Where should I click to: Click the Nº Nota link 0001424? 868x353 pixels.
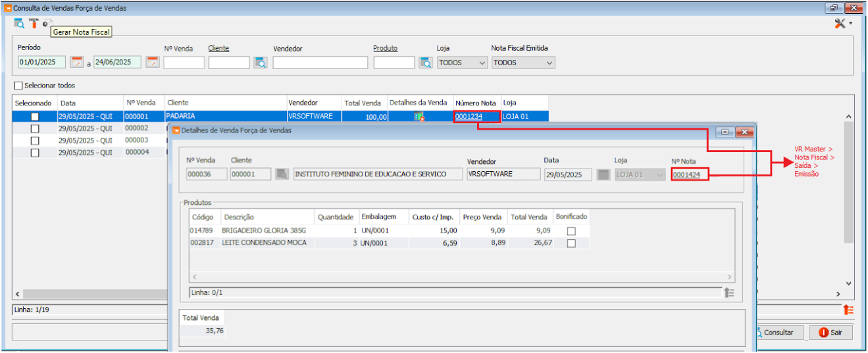coord(686,175)
